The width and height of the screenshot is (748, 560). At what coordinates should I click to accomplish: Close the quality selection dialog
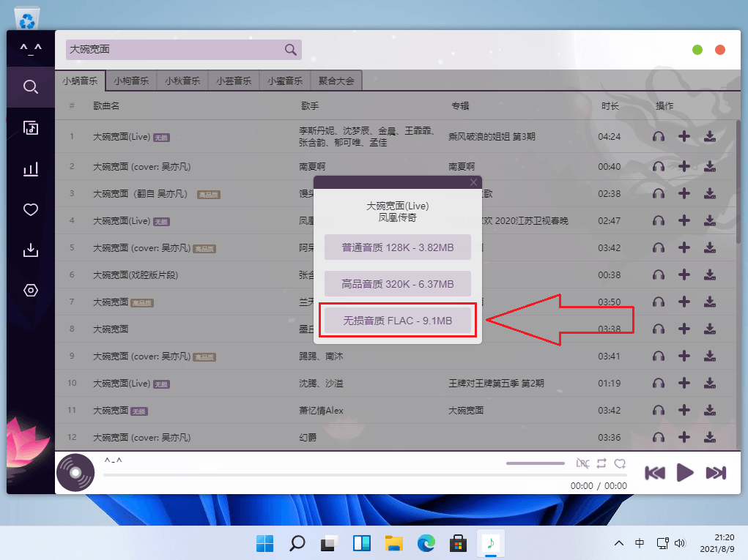[473, 182]
